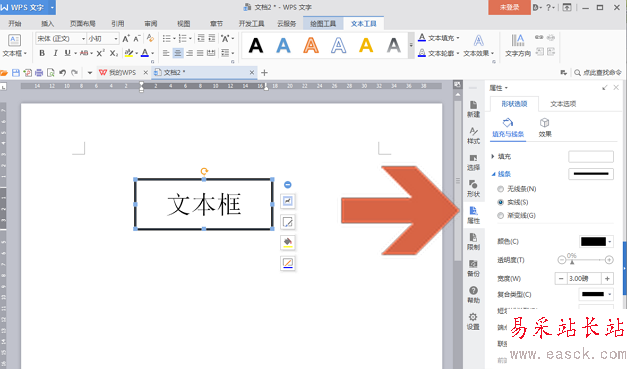Select the orange outlined A text style
627x369 pixels.
coord(311,46)
